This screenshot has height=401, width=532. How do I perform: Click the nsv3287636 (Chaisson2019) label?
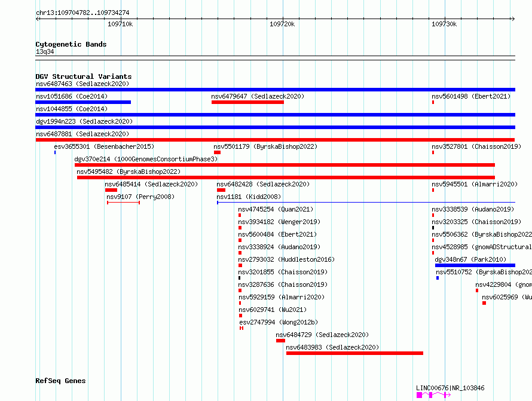coord(283,284)
